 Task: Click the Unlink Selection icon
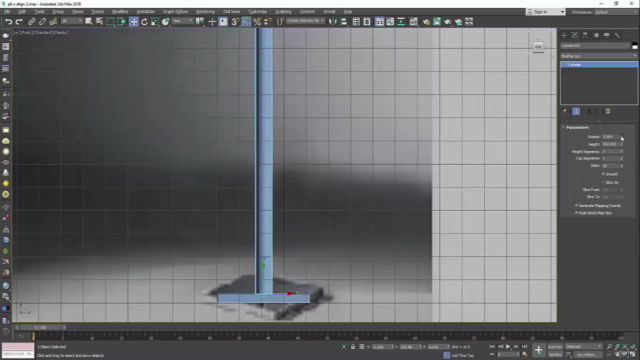click(x=42, y=22)
